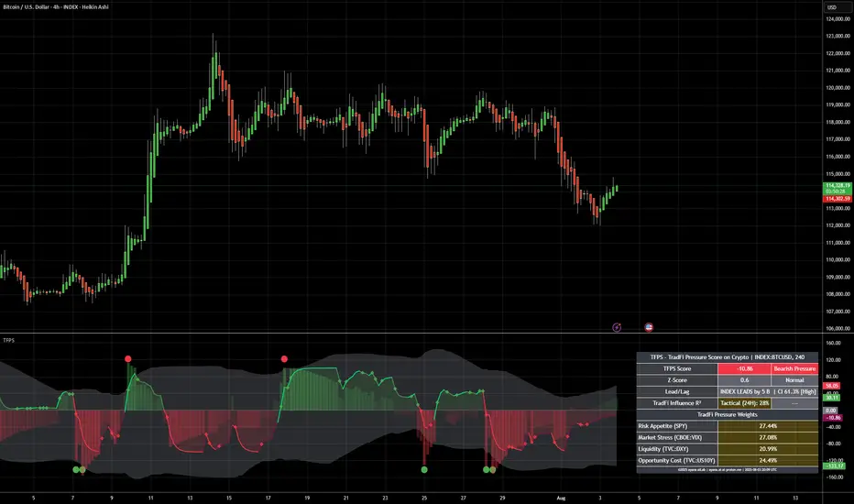
Task: Click the red price label 114,302.59
Action: 835,199
